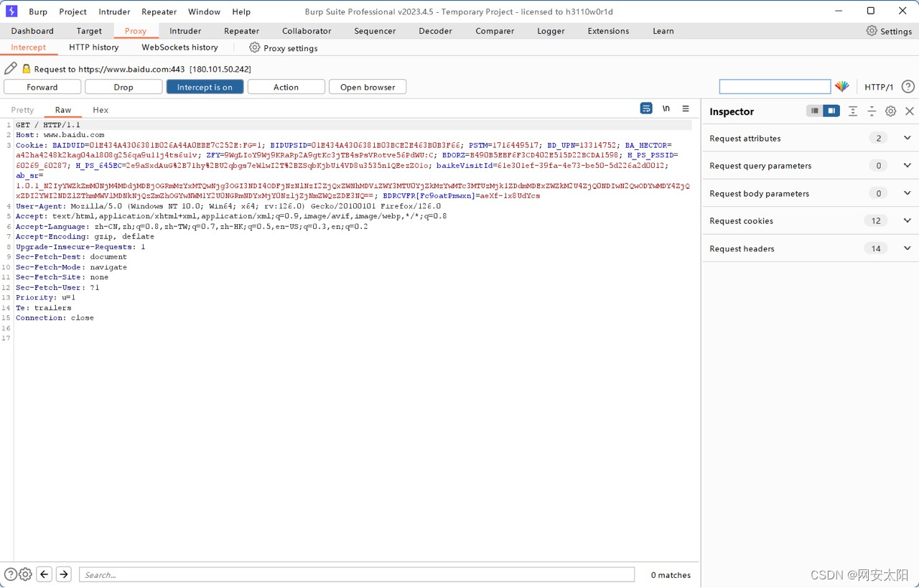The image size is (919, 588).
Task: Open the Action button menu
Action: 286,87
